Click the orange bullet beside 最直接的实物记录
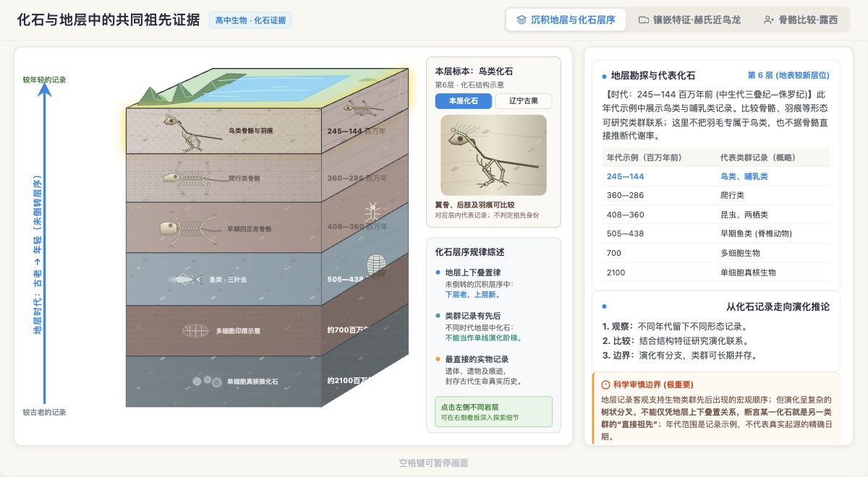868x477 pixels. (438, 359)
